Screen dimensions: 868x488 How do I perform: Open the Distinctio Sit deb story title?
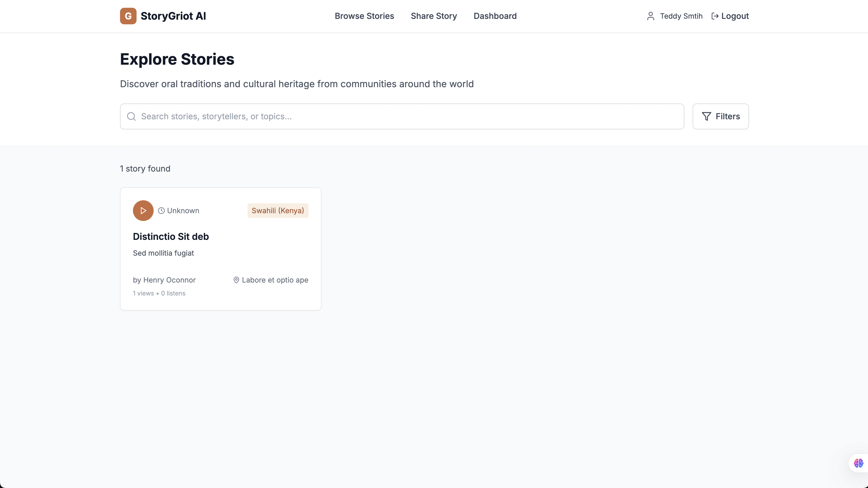171,236
